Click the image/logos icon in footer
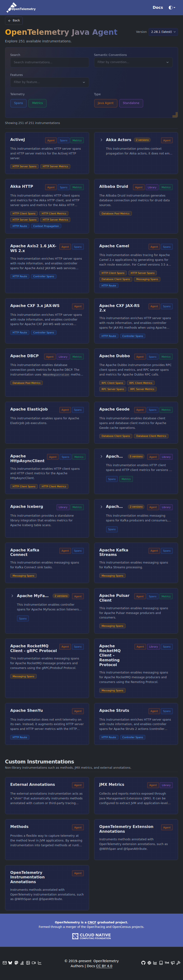Screen dimensions: 183x980 pos(28,963)
